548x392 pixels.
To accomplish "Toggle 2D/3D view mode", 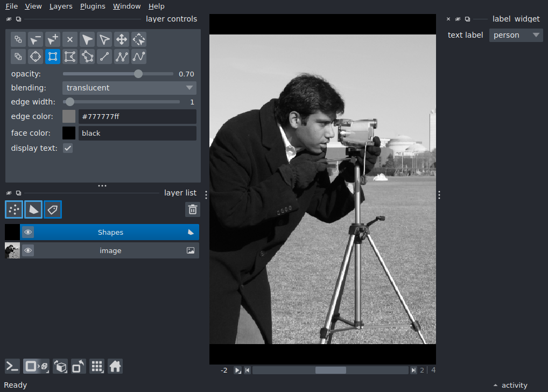I will point(37,367).
